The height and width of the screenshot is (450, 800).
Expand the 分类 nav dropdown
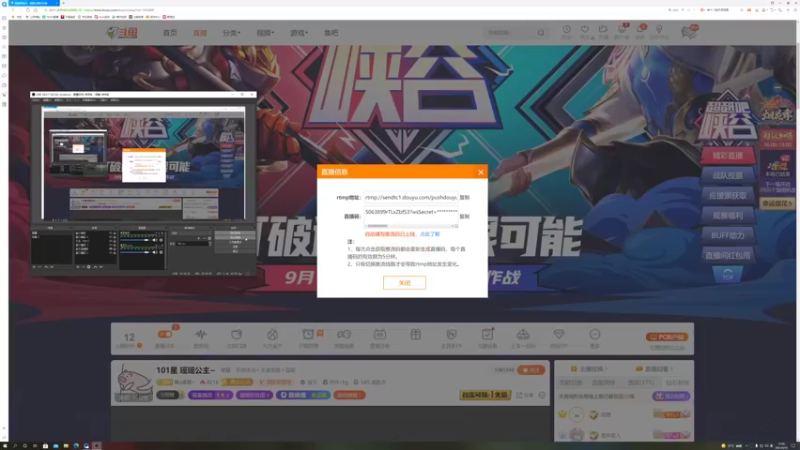coord(231,33)
